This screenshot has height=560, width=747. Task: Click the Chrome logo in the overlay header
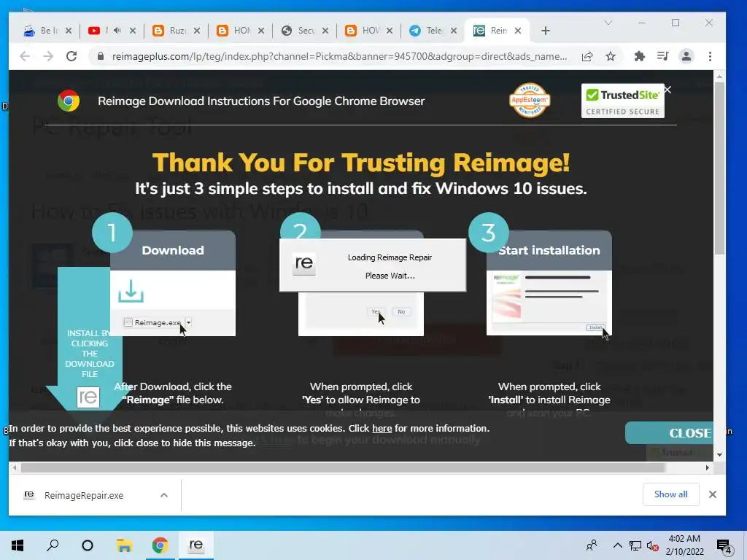(69, 101)
